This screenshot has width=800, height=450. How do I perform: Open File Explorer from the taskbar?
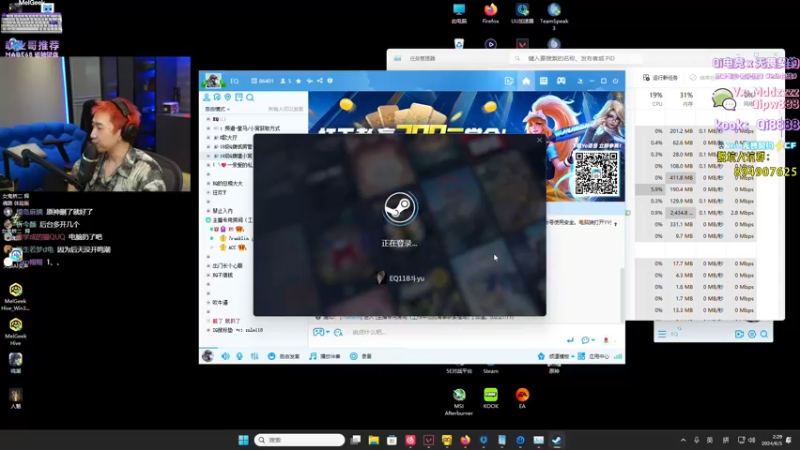pos(373,440)
